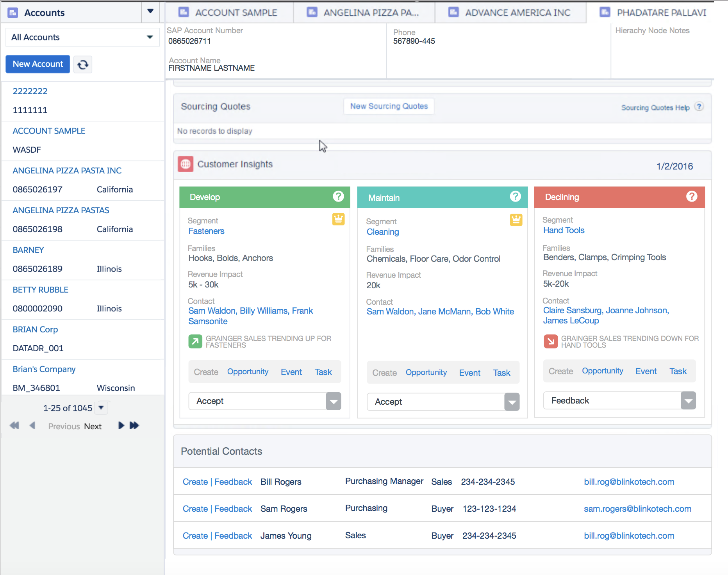728x575 pixels.
Task: Create Task in the Develop card
Action: [323, 372]
